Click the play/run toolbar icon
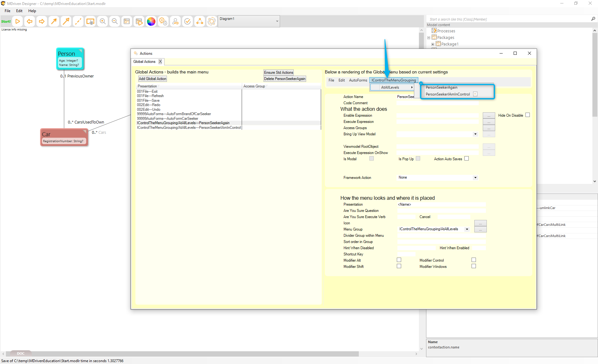 coord(18,21)
